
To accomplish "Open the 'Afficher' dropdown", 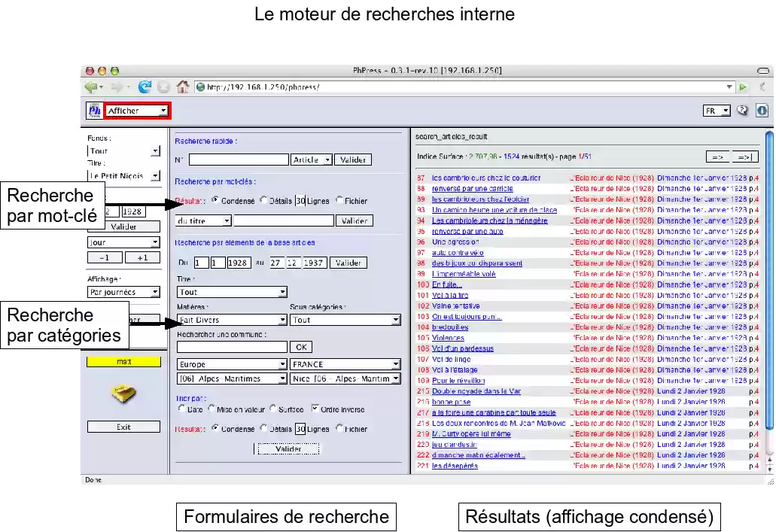I will point(136,110).
